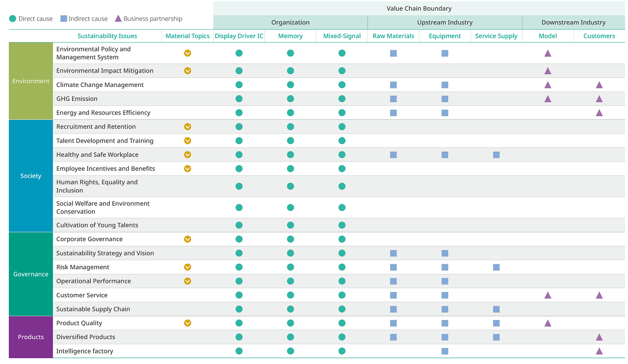Click the Business partnership purple triangle legend icon

click(x=118, y=19)
